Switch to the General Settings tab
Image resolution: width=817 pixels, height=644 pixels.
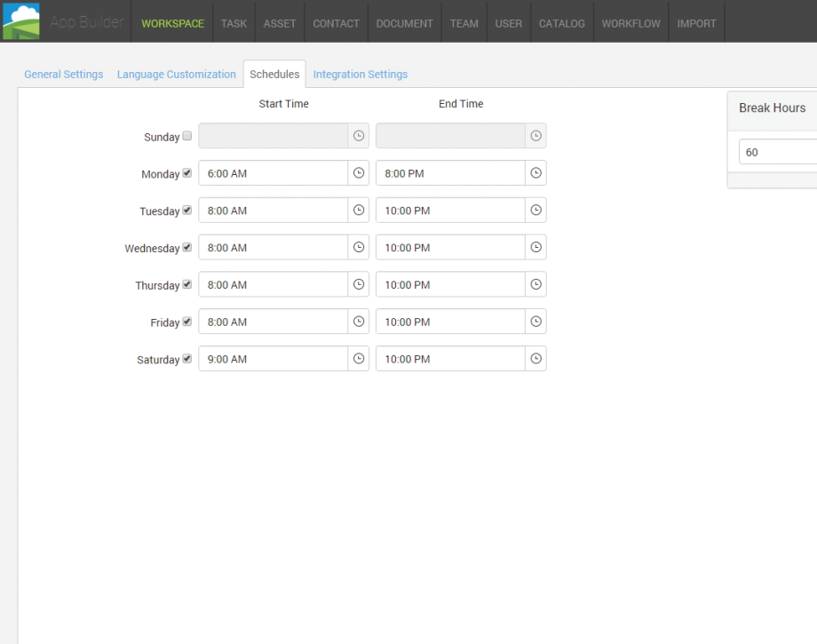[x=63, y=74]
